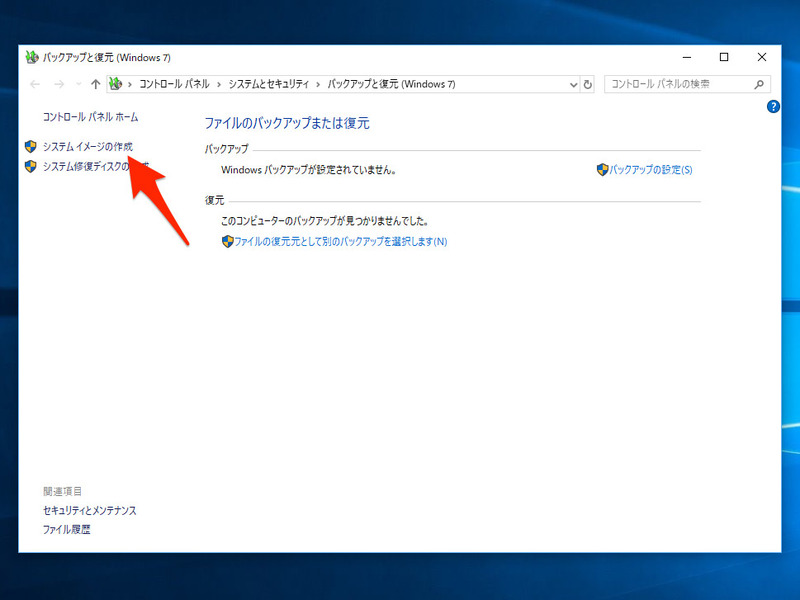Viewport: 800px width, 600px height.
Task: Click バックアップの設定(S) link
Action: (x=651, y=170)
